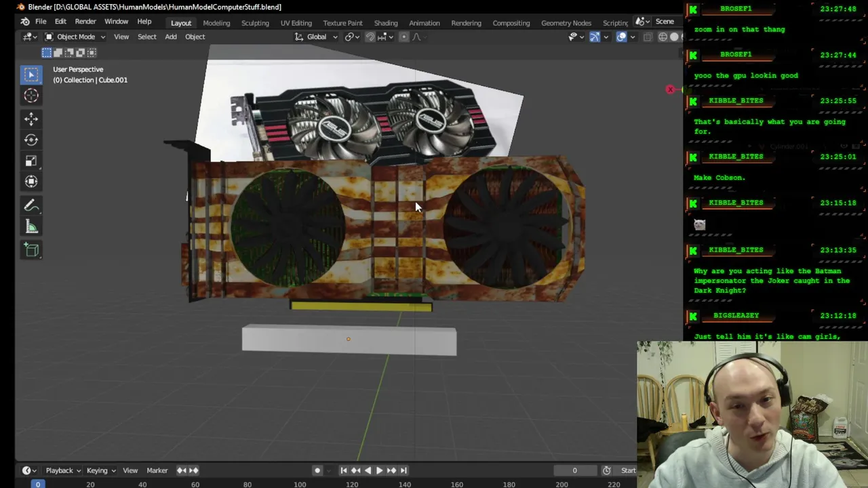The height and width of the screenshot is (488, 868).
Task: Click the red X marker icon
Action: [670, 89]
